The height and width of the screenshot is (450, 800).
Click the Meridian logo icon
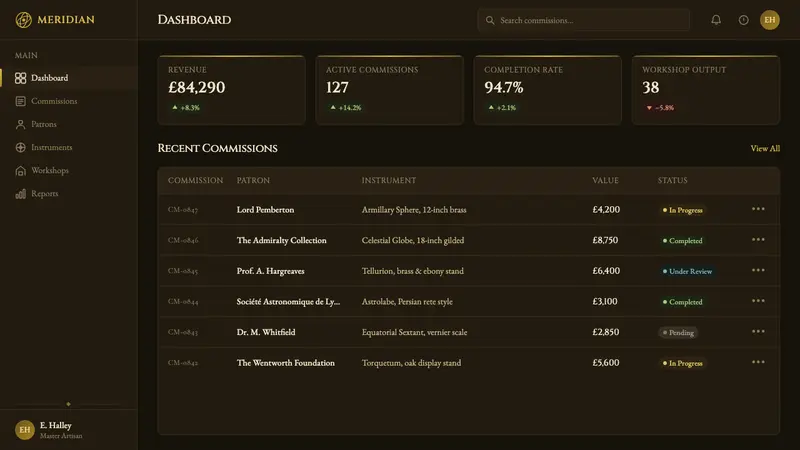tap(23, 20)
